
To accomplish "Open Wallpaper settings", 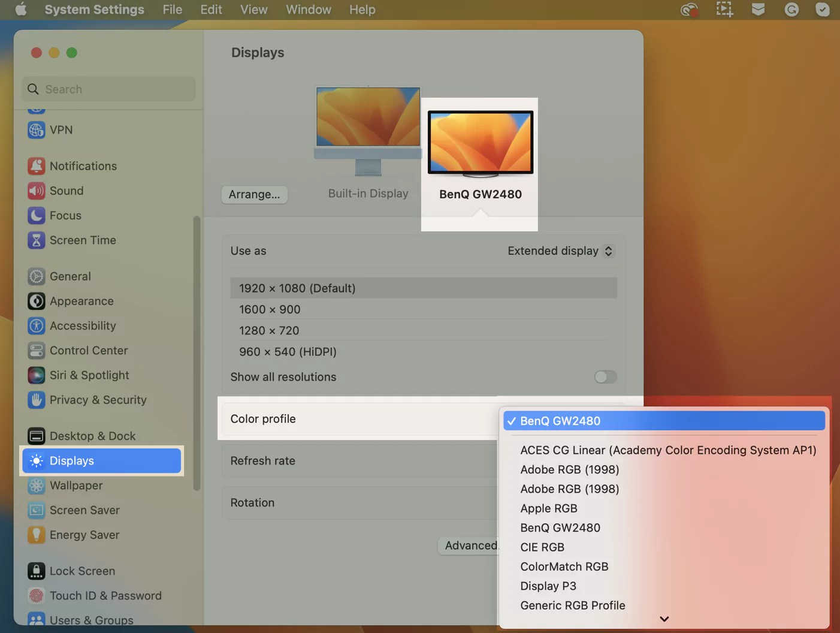I will [x=75, y=486].
